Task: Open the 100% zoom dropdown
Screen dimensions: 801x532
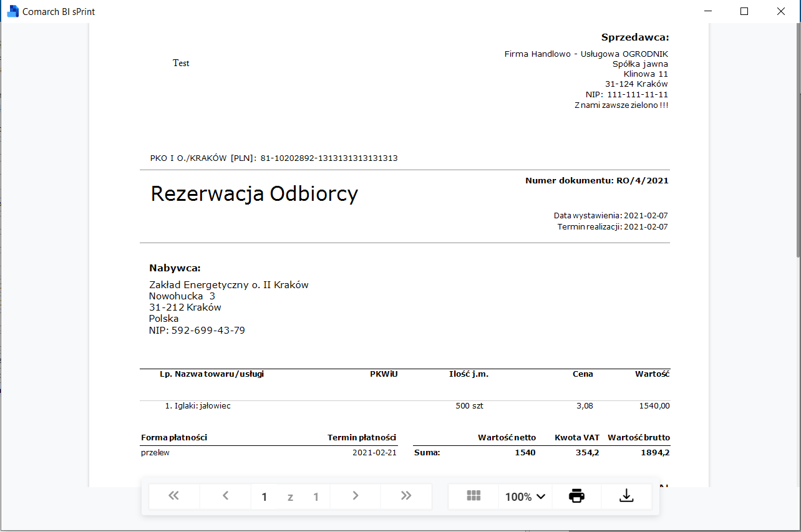Action: click(525, 496)
